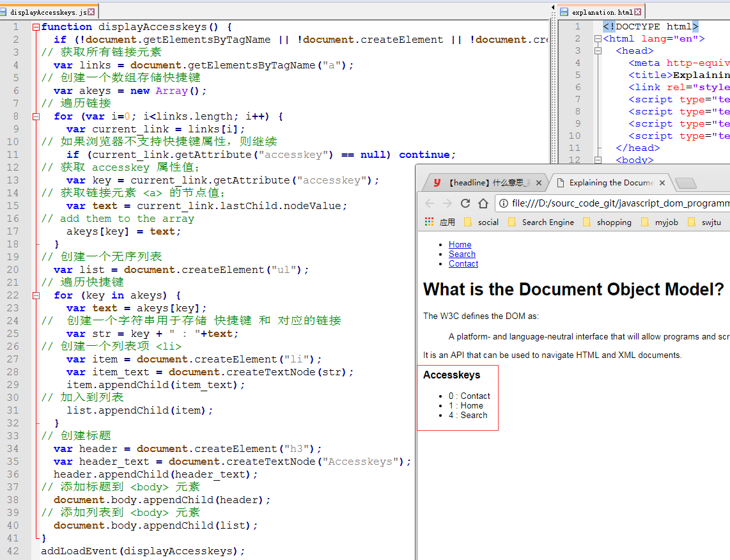
Task: View site information icon in the address bar
Action: [504, 203]
